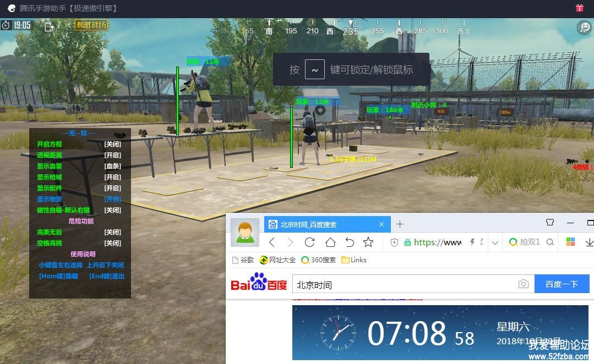The width and height of the screenshot is (594, 364).
Task: Click the [Hom键]隐藏 hint text
Action: [x=58, y=276]
